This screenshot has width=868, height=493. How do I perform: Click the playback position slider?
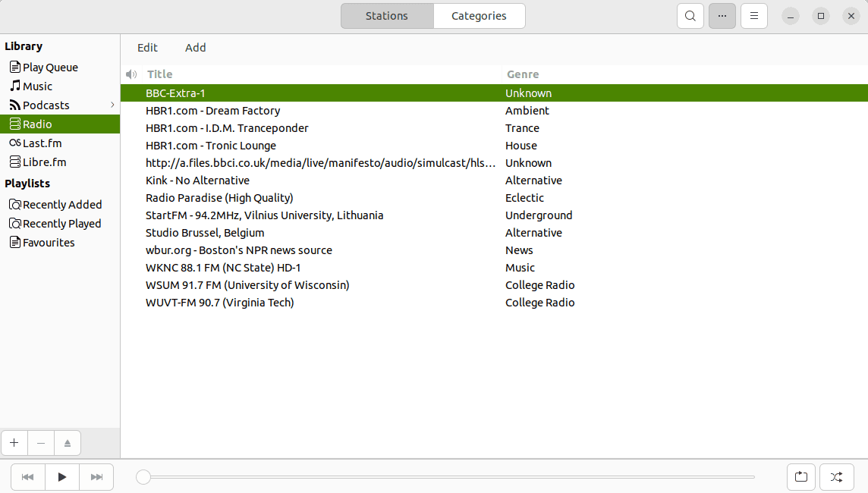coord(448,477)
